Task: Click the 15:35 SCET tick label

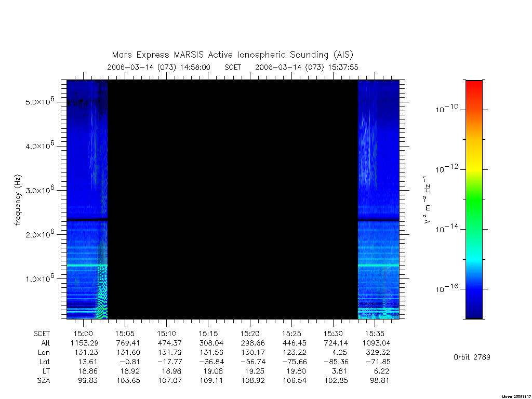Action: [x=375, y=334]
